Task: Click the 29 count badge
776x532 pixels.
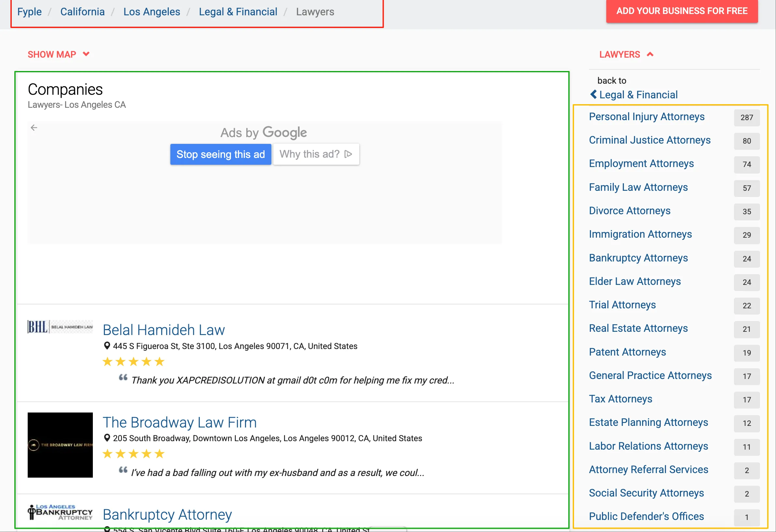Action: (747, 235)
